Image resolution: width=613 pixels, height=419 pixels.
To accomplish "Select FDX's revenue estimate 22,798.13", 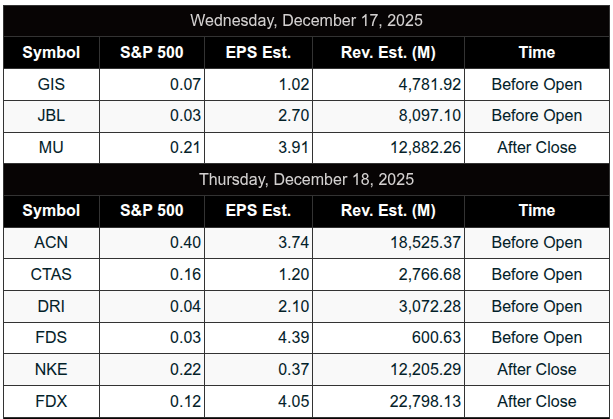I will coord(422,401).
